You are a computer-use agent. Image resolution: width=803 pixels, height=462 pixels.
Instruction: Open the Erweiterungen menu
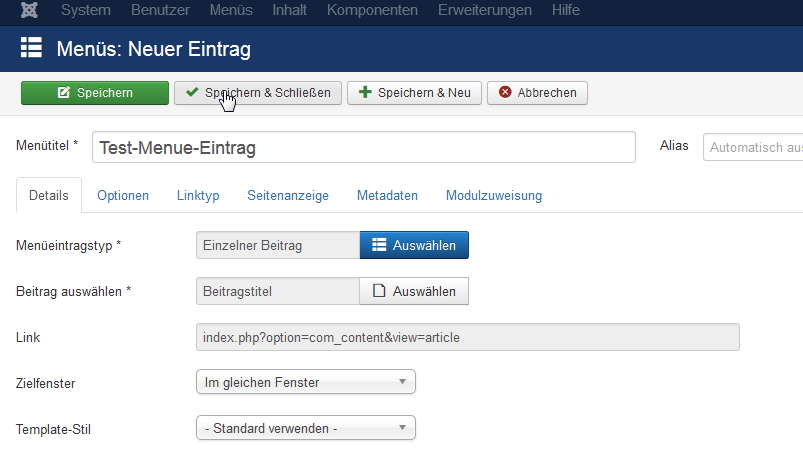(x=484, y=10)
